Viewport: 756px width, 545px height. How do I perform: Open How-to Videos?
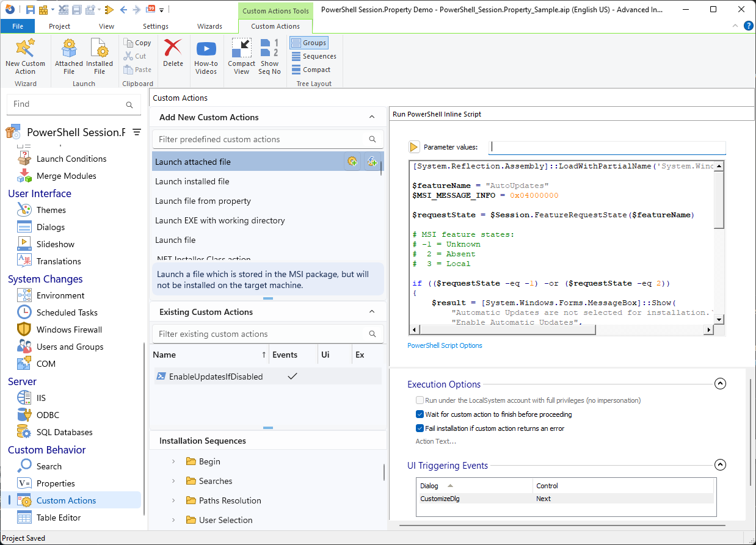click(x=206, y=56)
